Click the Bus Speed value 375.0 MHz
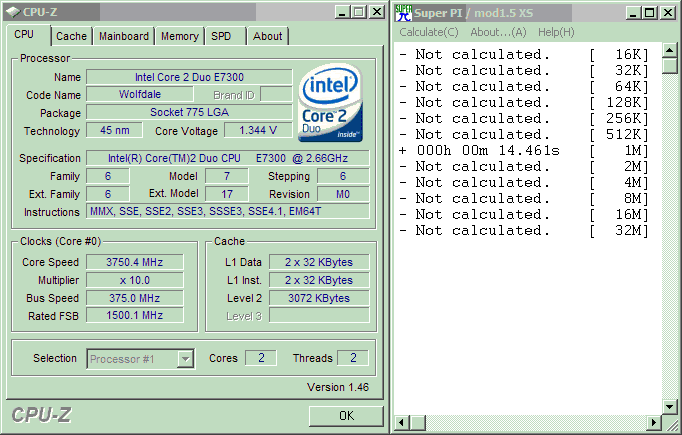 point(135,298)
